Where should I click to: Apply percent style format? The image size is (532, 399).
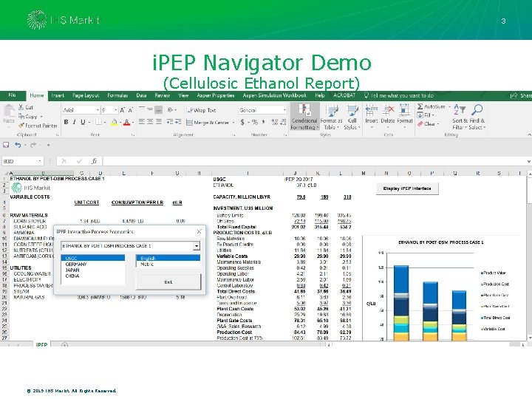[254, 122]
